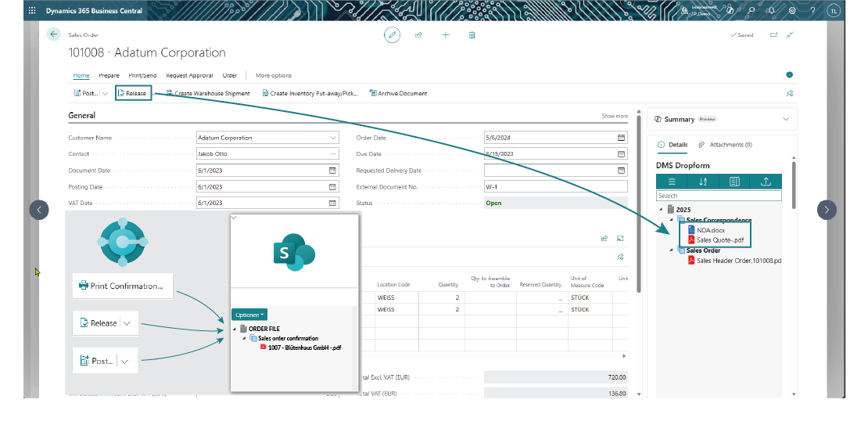The width and height of the screenshot is (868, 425).
Task: Click Create Inventory Put-away/Pick
Action: tap(310, 93)
